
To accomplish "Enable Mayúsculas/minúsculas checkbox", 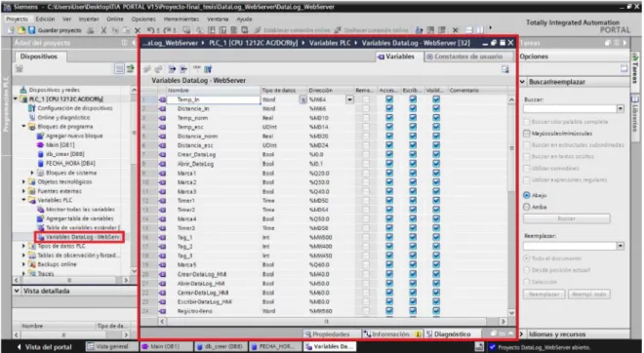I will tap(527, 134).
